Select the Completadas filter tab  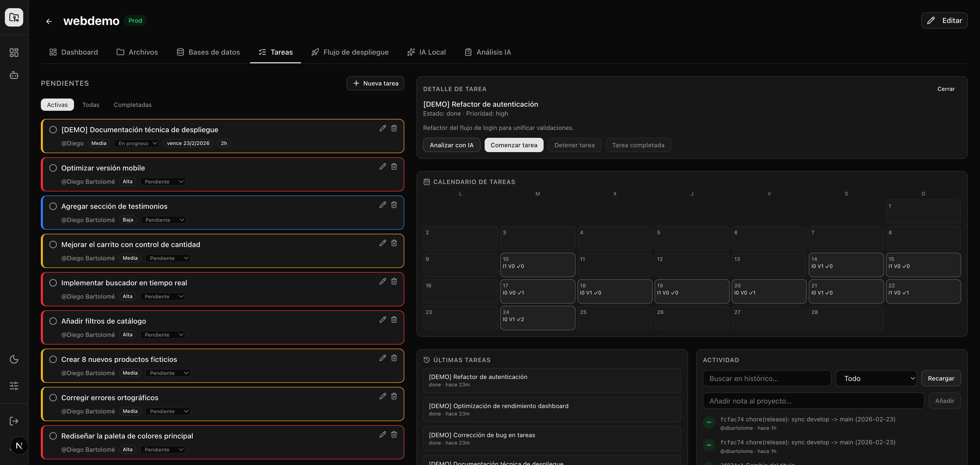coord(132,105)
